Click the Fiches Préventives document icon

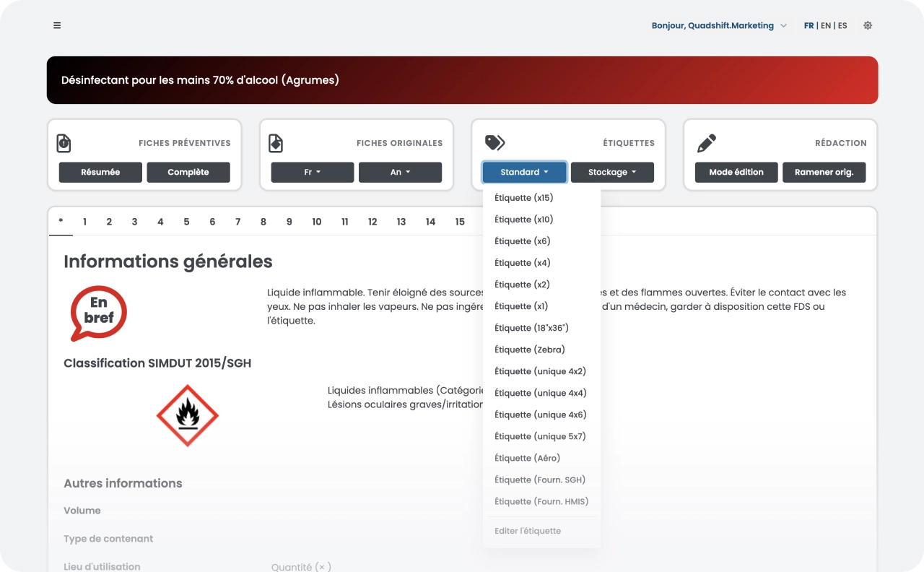click(64, 143)
